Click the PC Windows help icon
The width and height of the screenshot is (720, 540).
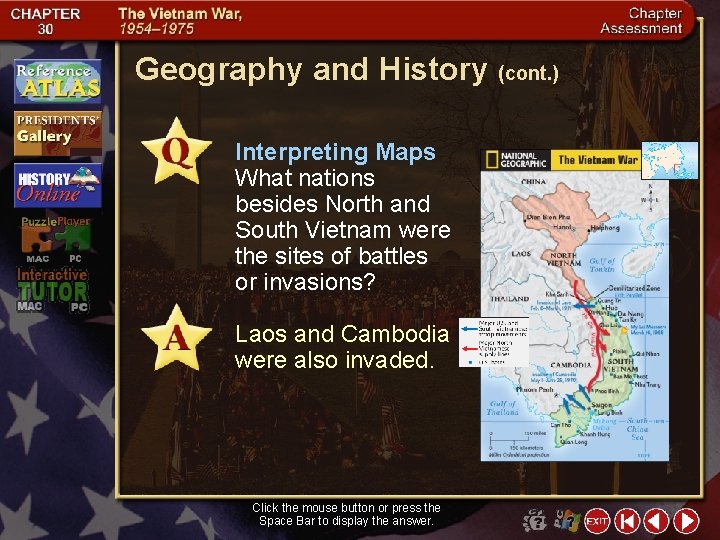pos(567,521)
